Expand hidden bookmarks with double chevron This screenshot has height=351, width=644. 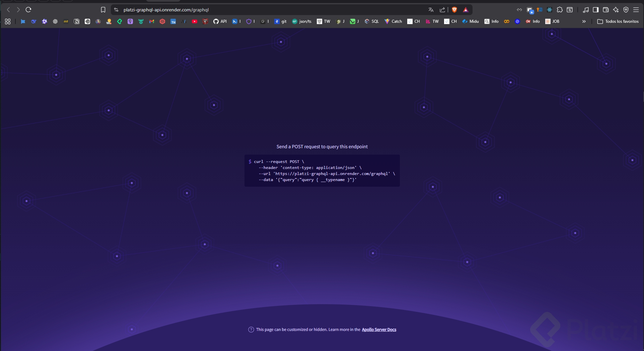584,21
